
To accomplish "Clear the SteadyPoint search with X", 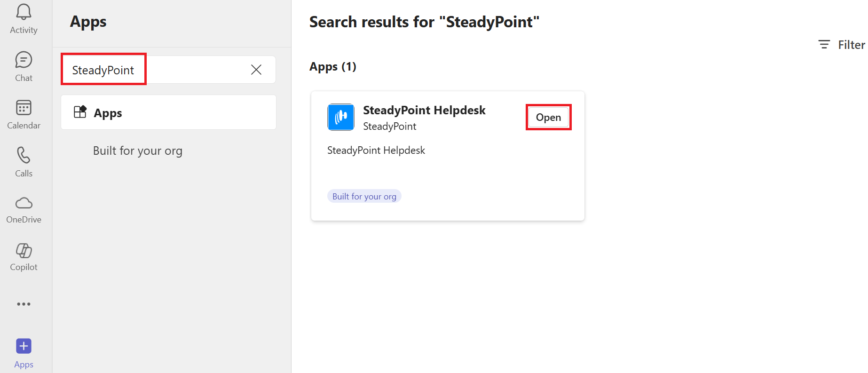I will pyautogui.click(x=256, y=70).
